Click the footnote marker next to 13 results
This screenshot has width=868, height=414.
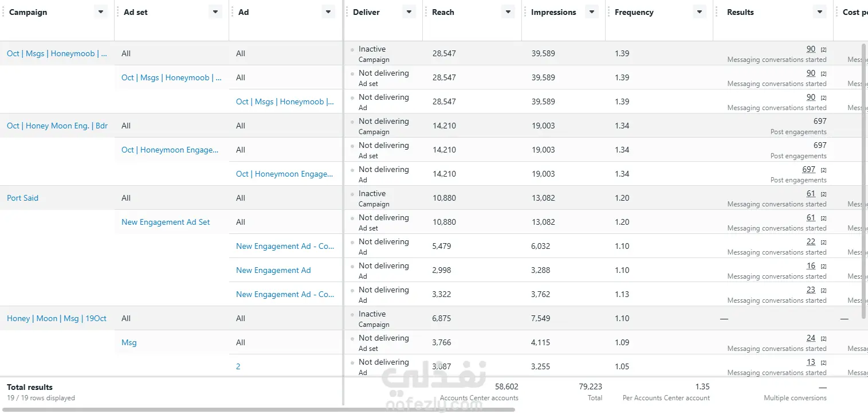point(823,363)
